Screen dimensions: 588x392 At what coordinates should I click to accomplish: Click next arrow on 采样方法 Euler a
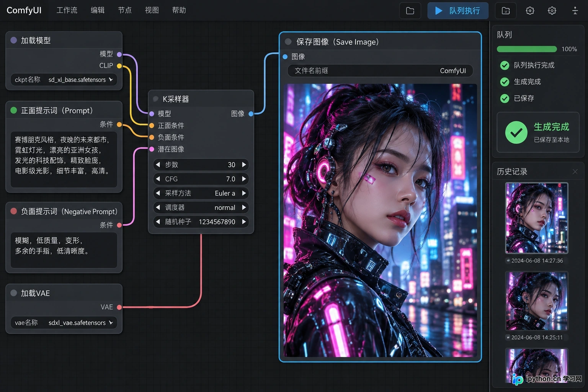[244, 193]
